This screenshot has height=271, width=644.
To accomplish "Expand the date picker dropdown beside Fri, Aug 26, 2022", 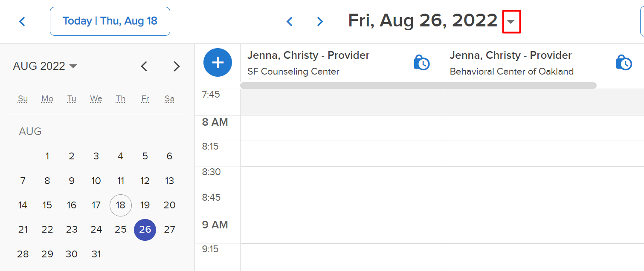I will pos(511,21).
